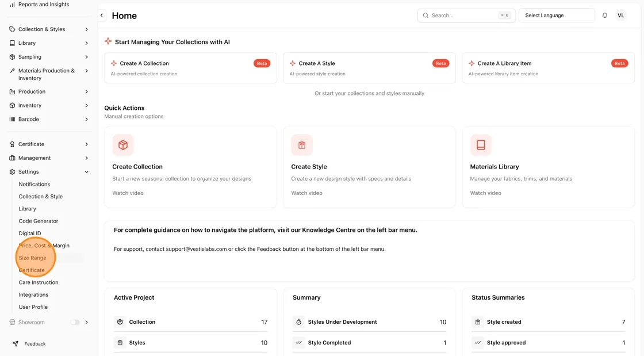
Task: Click the Inventory box icon in sidebar
Action: click(12, 105)
